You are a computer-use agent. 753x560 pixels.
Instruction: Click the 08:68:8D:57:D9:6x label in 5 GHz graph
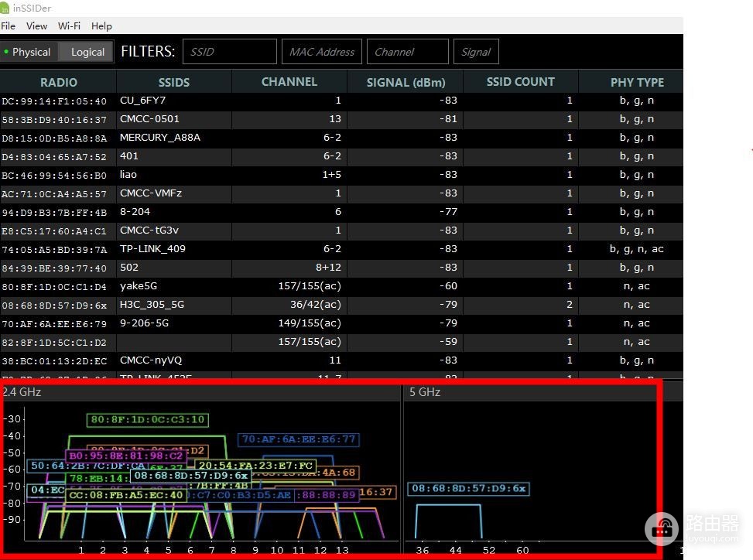coord(468,489)
